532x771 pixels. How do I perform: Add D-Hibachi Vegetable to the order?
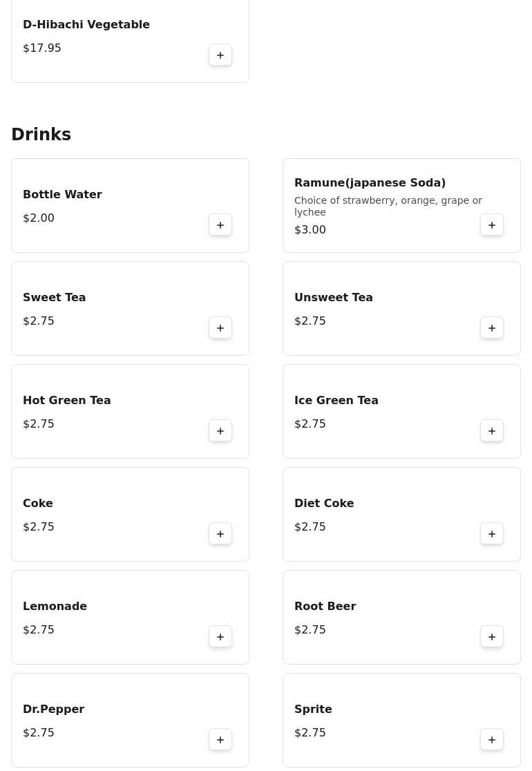click(220, 55)
